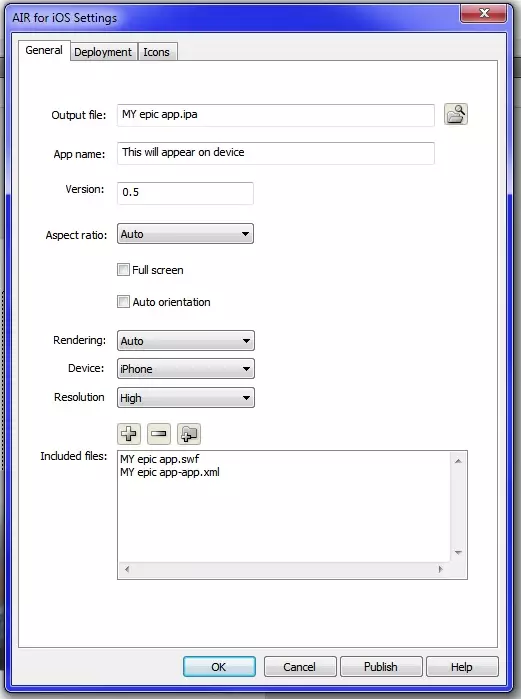
Task: Click the included files scroll up arrow
Action: pyautogui.click(x=458, y=461)
